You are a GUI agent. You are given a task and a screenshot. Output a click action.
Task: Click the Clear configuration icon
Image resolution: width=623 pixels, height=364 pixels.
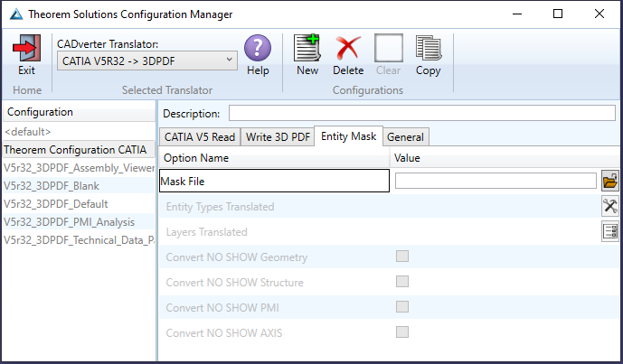388,48
